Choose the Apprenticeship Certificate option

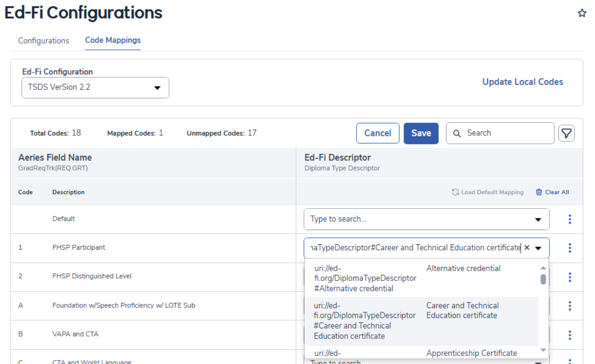point(422,353)
